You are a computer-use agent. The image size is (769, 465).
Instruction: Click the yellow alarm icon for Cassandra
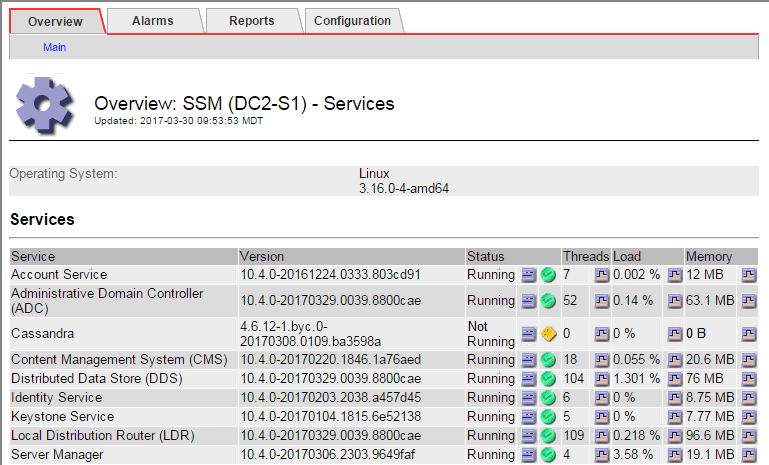[x=548, y=333]
